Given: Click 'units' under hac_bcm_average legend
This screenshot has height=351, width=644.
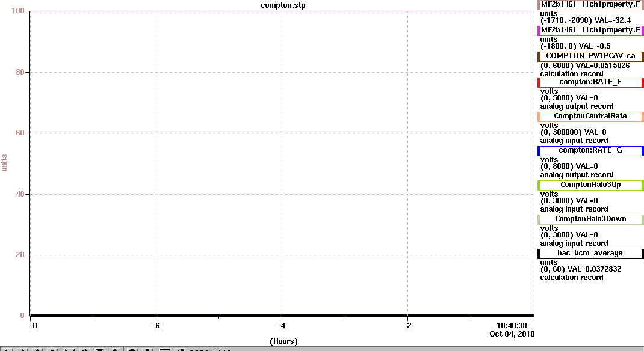Looking at the screenshot, I should 549,263.
